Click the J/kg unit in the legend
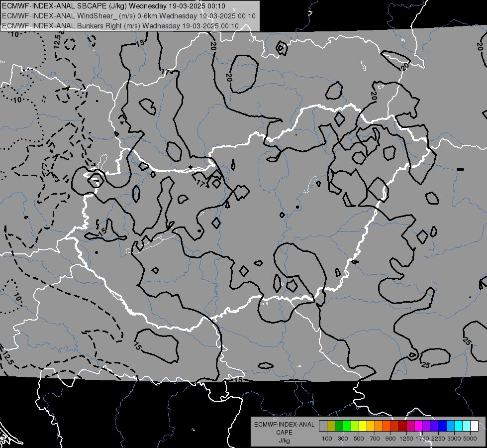This screenshot has width=487, height=448. click(284, 441)
